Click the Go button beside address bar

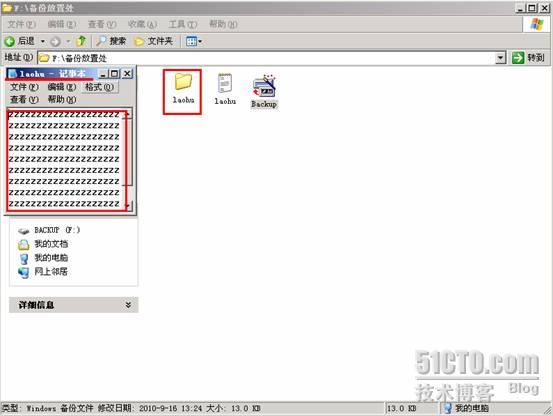[x=528, y=57]
